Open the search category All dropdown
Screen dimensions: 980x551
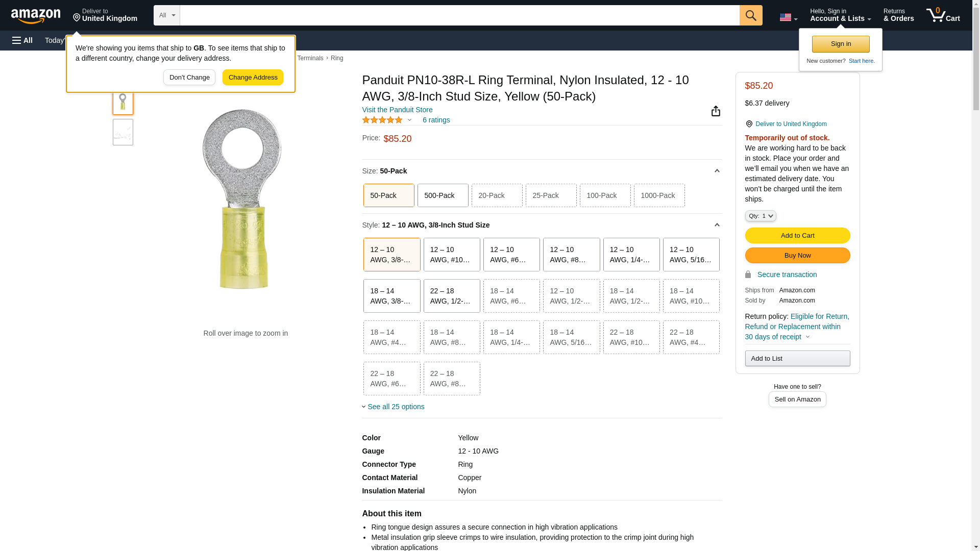166,15
